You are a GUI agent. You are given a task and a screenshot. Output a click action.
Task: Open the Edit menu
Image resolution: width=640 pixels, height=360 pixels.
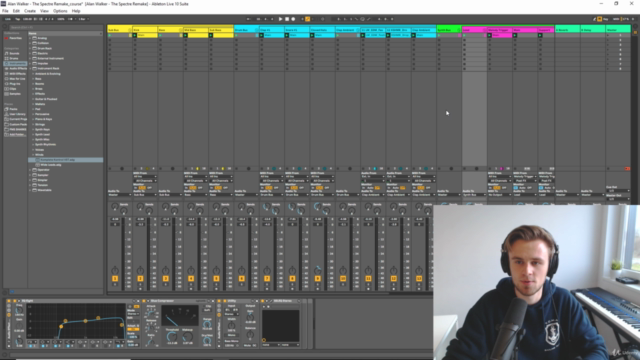pyautogui.click(x=16, y=11)
